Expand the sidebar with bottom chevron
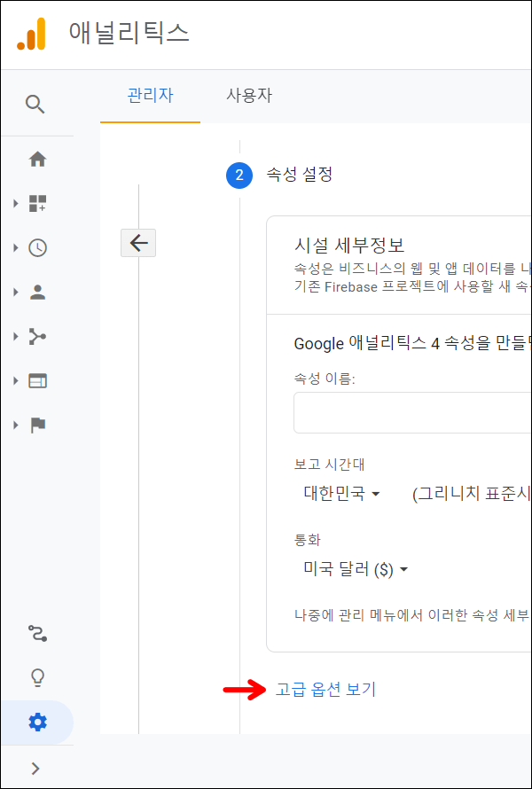The image size is (532, 789). [x=35, y=768]
